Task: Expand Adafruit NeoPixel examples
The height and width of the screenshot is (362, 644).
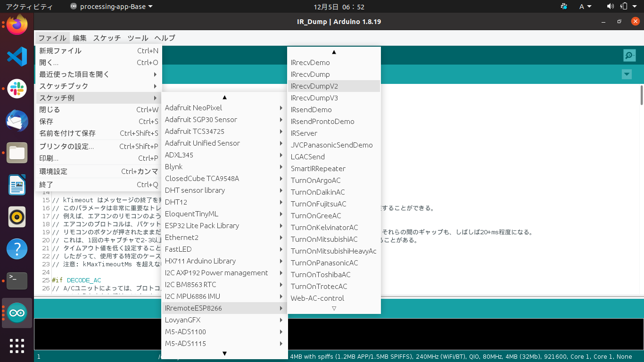Action: click(x=224, y=108)
